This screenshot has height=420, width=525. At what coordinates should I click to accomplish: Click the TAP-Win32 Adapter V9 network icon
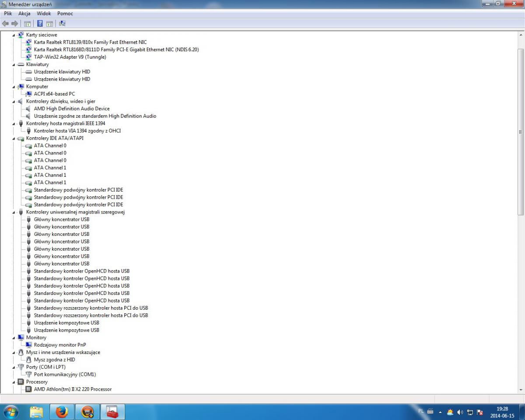click(x=29, y=57)
